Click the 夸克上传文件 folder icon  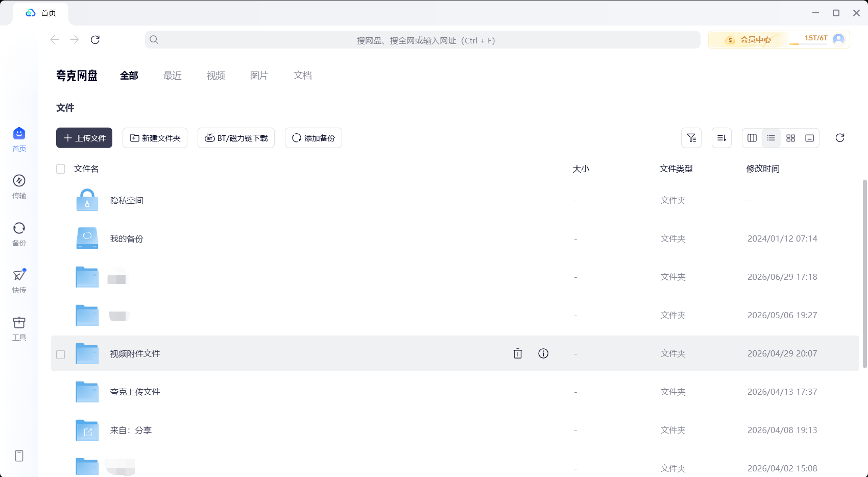pos(87,392)
